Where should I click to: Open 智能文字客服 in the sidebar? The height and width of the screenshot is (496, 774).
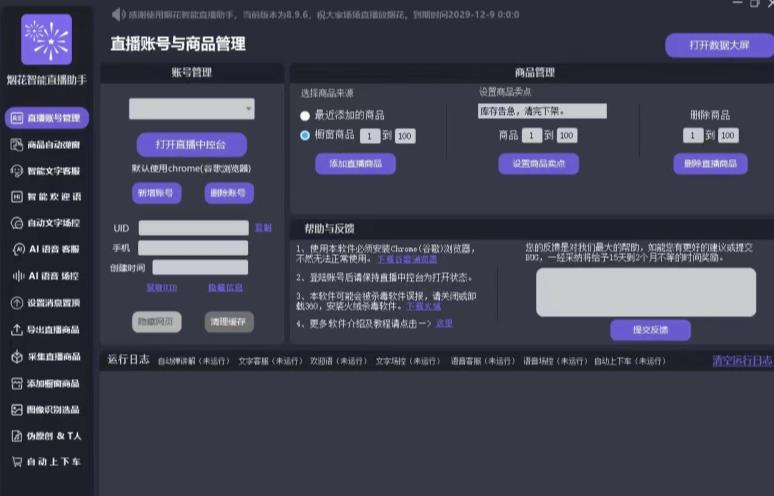[x=46, y=171]
